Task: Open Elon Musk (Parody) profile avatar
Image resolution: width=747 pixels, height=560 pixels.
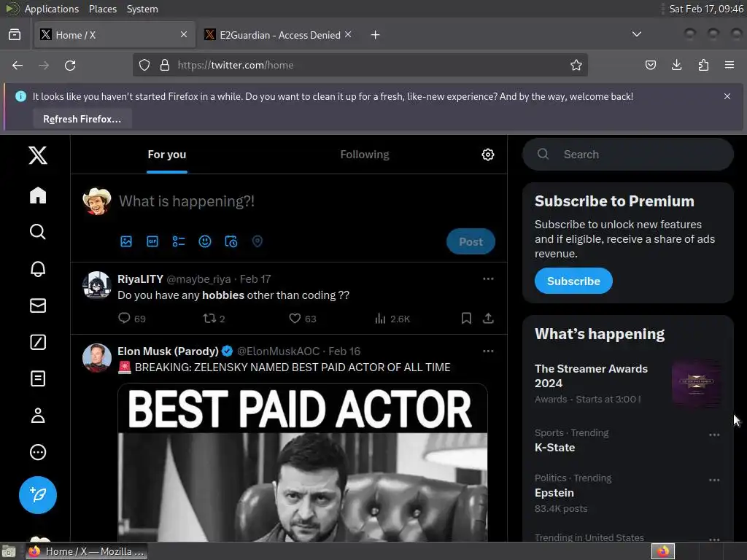Action: (x=97, y=358)
